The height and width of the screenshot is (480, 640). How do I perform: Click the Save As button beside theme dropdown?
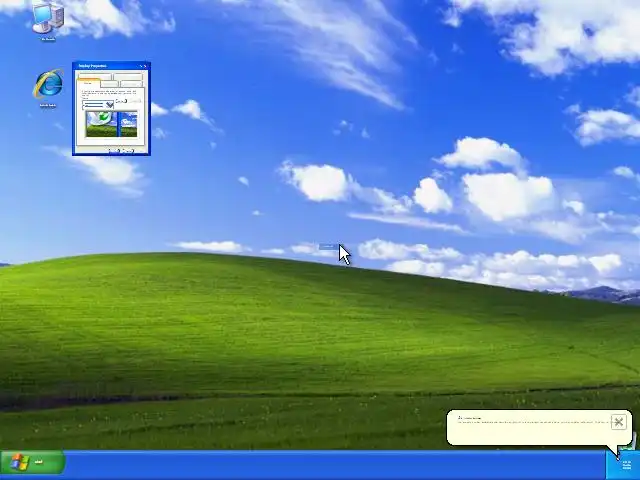tap(121, 101)
